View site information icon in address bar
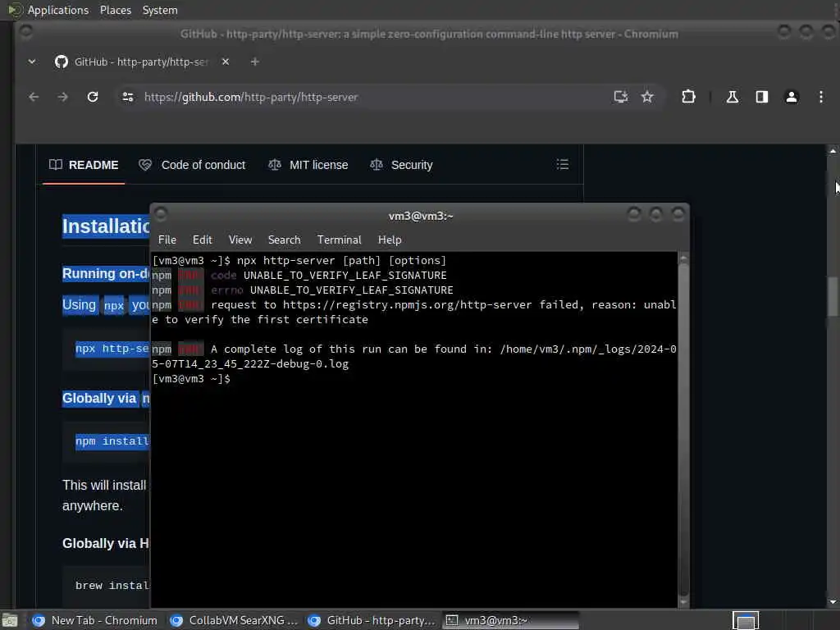Image resolution: width=840 pixels, height=630 pixels. (128, 97)
